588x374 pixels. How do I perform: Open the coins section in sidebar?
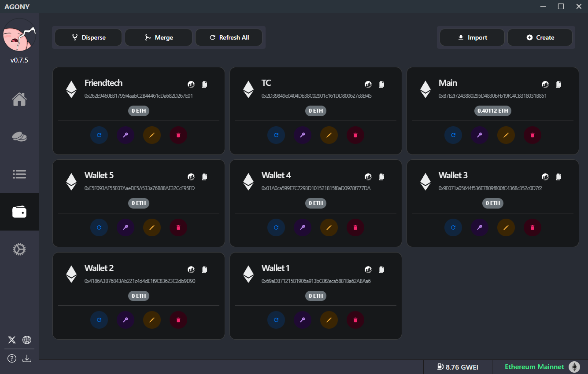[x=19, y=137]
